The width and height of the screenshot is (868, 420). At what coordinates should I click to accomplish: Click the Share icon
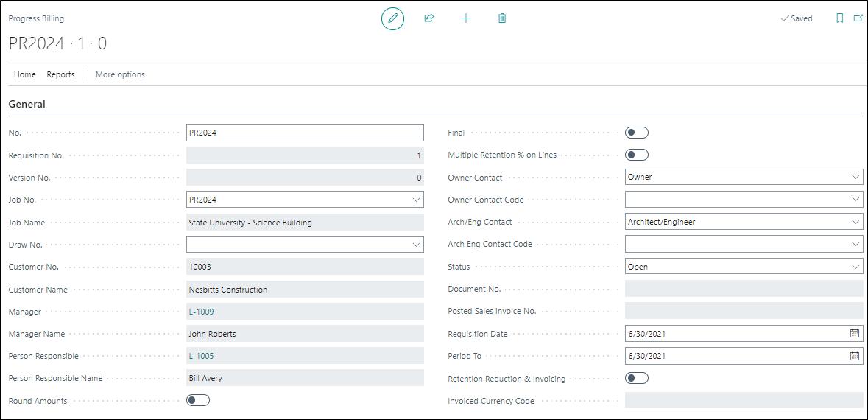(429, 18)
